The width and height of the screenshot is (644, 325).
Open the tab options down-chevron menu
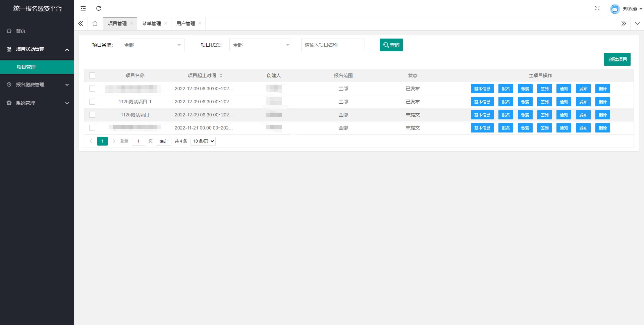[x=637, y=23]
